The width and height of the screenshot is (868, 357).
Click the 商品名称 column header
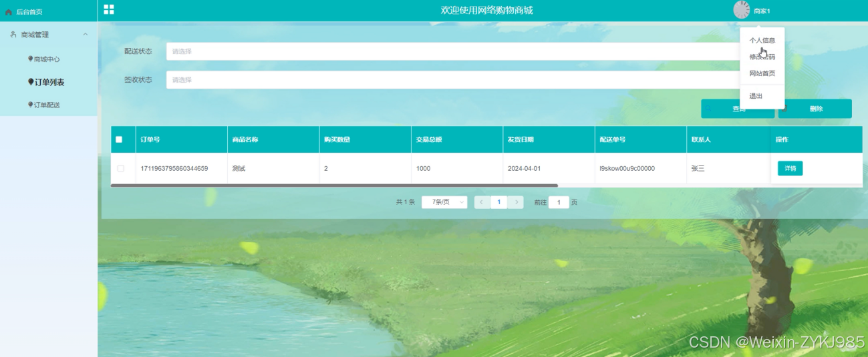tap(245, 139)
